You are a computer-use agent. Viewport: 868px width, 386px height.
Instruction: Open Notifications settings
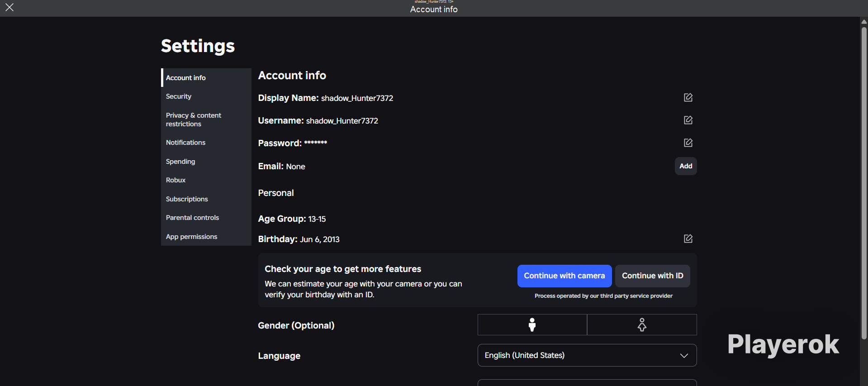point(206,143)
